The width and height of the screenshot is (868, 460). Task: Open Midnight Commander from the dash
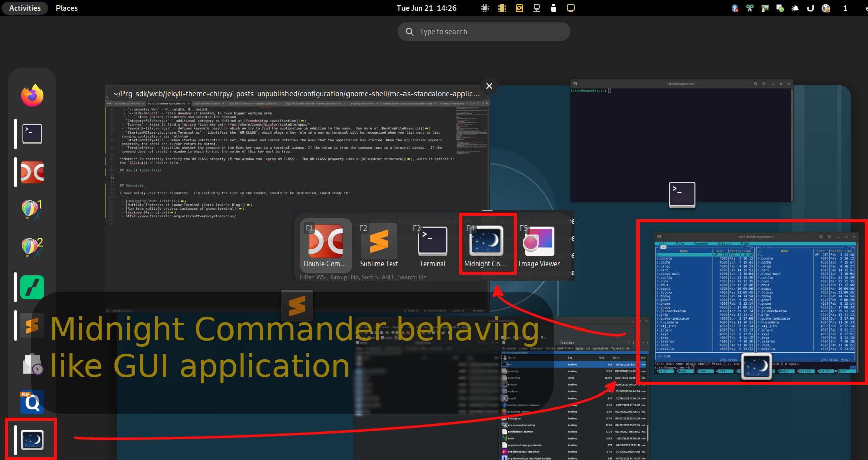pos(32,440)
